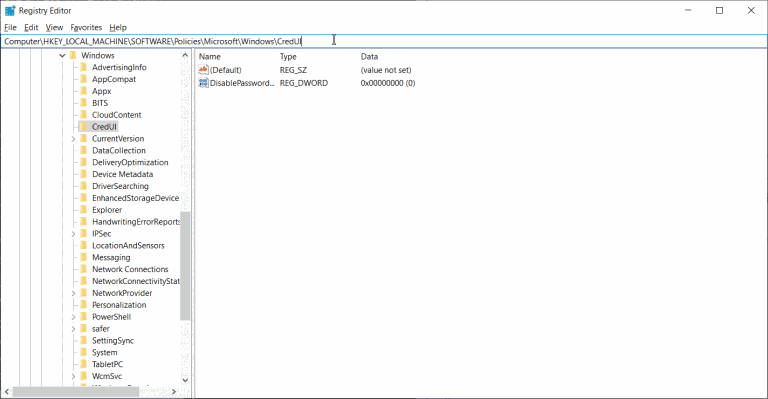Click the EnhancedStorageDevice folder icon
The image size is (768, 399).
(84, 198)
